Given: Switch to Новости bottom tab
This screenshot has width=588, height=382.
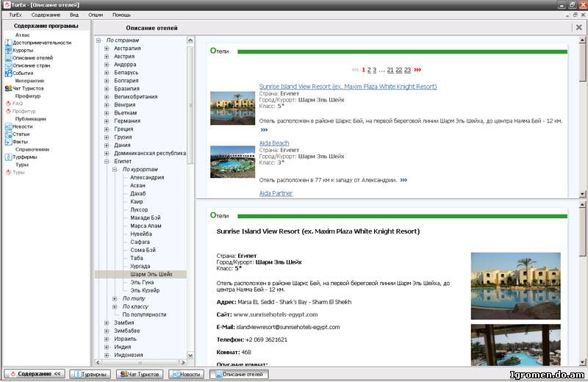Looking at the screenshot, I should (187, 374).
